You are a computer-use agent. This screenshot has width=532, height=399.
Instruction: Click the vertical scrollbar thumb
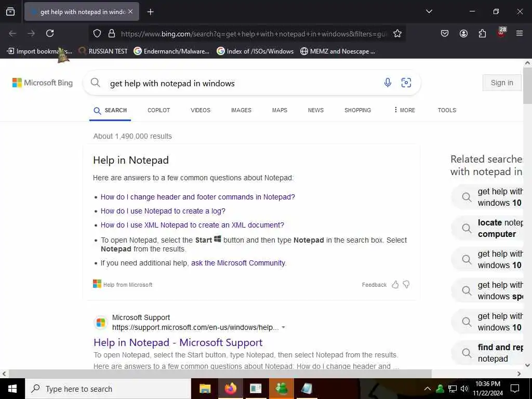(527, 86)
